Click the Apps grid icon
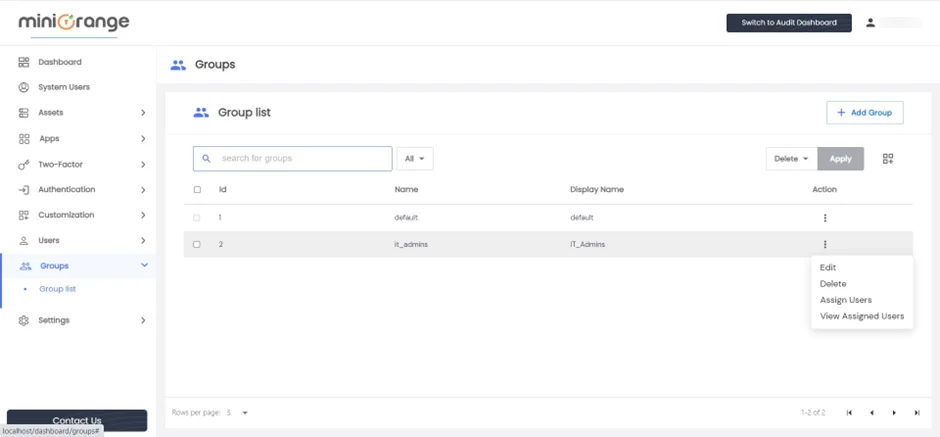Viewport: 940px width, 437px height. click(24, 138)
